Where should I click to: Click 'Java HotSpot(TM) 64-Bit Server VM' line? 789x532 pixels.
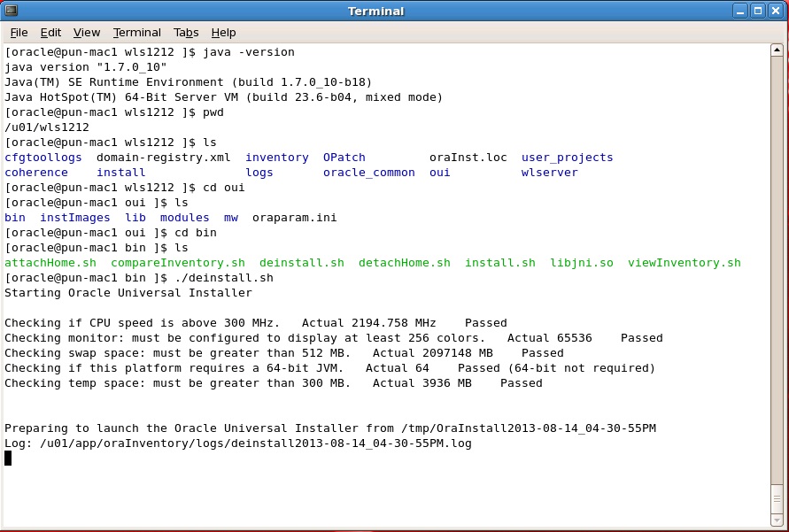pos(223,97)
